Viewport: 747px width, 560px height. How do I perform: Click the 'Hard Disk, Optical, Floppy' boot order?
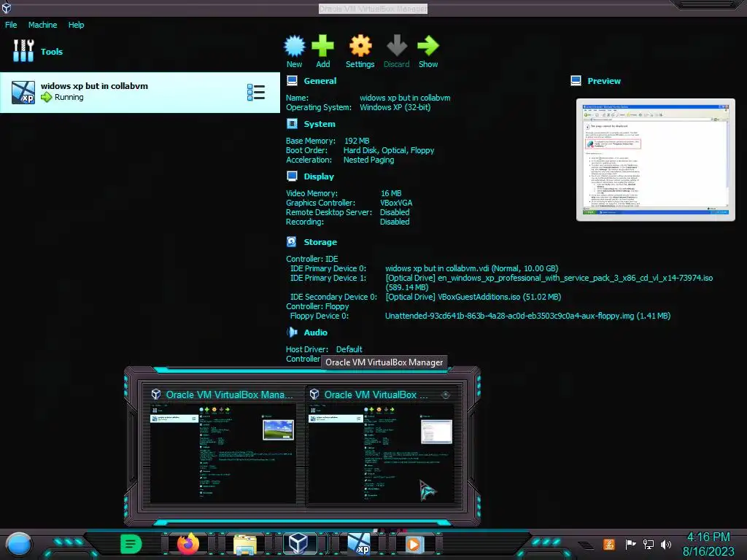[389, 150]
